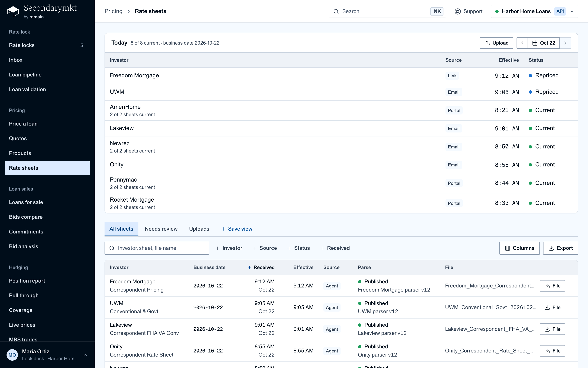This screenshot has height=368, width=588.
Task: Add a Received filter
Action: click(335, 248)
